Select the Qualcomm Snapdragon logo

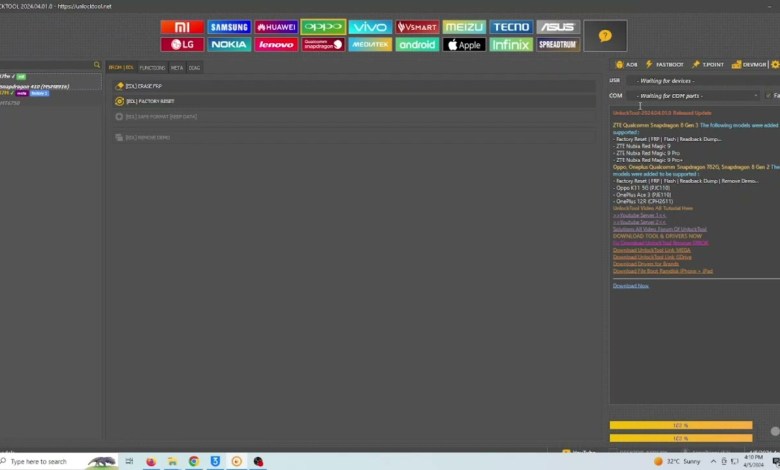[323, 45]
